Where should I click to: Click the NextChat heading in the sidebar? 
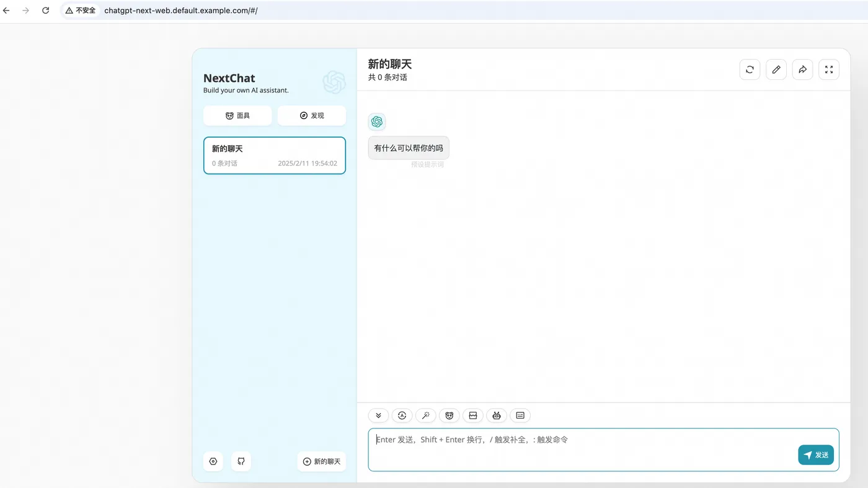point(229,78)
